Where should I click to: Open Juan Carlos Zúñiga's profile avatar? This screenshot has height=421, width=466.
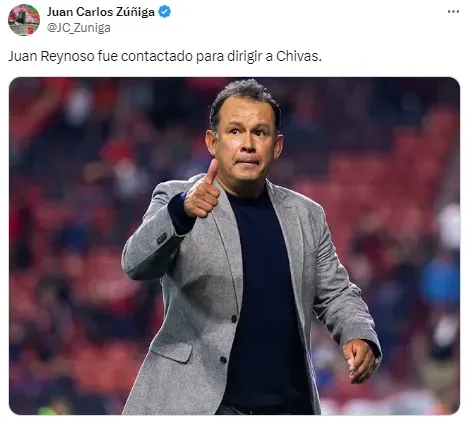(x=24, y=20)
